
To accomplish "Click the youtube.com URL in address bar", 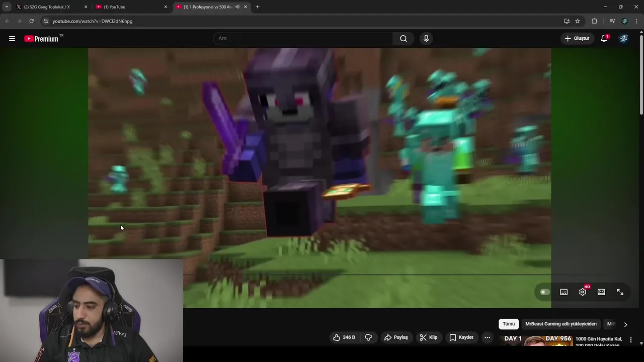I will click(93, 21).
